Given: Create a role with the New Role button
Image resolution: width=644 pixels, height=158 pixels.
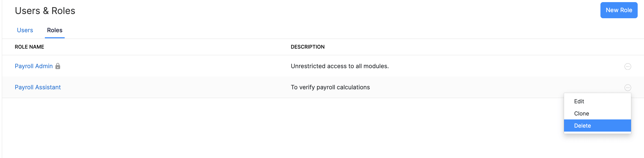Looking at the screenshot, I should [x=619, y=10].
